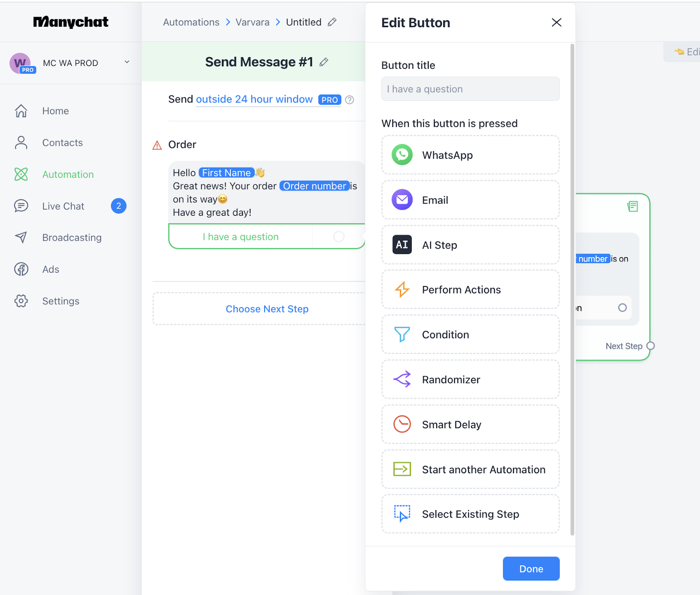Expand the MC WA PROD account dropdown

(x=127, y=62)
